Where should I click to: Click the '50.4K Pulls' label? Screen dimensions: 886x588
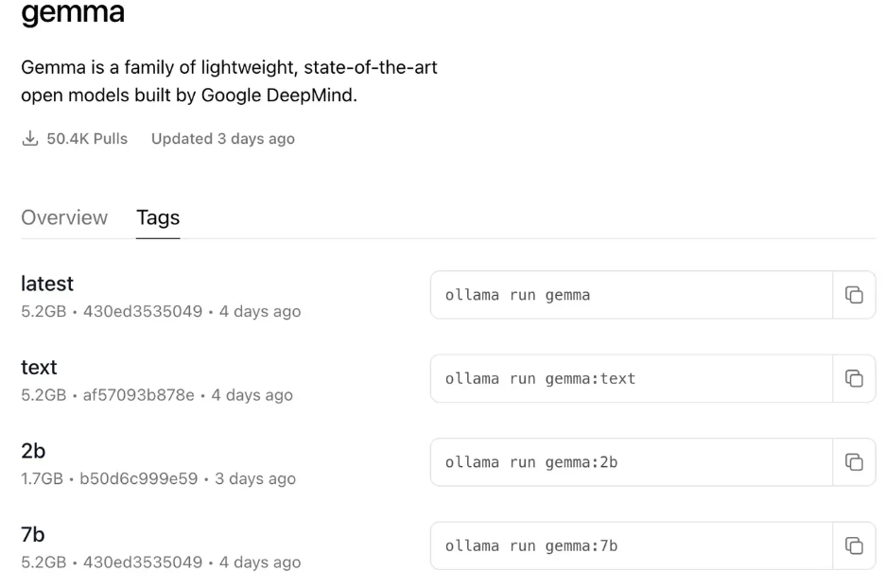point(87,139)
